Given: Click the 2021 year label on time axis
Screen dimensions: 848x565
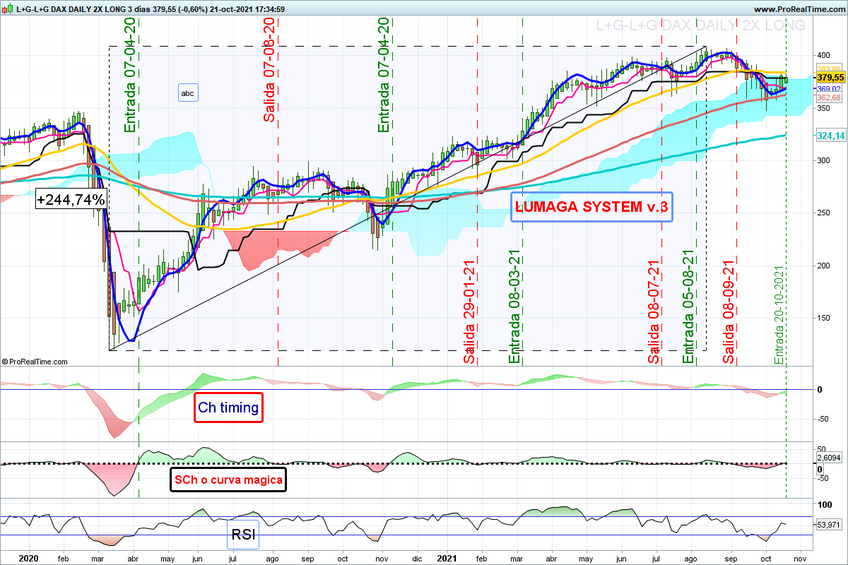Looking at the screenshot, I should [x=447, y=559].
